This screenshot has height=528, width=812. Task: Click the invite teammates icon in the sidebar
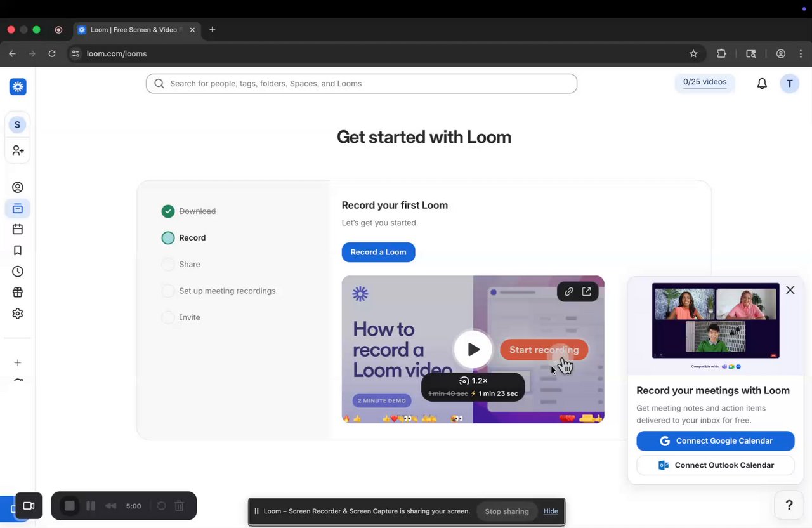click(18, 150)
